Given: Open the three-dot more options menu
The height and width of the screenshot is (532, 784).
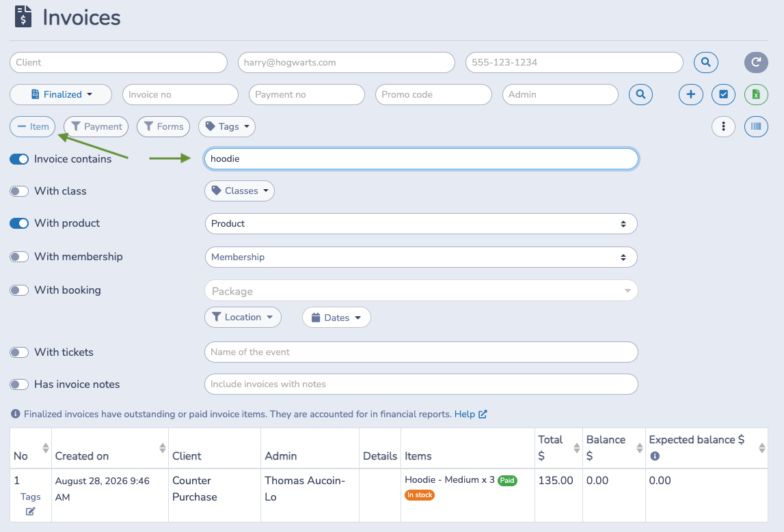Looking at the screenshot, I should [x=723, y=126].
